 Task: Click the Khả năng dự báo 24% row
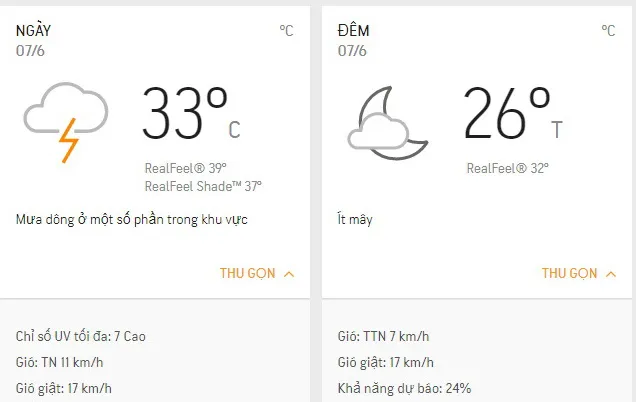coord(404,388)
